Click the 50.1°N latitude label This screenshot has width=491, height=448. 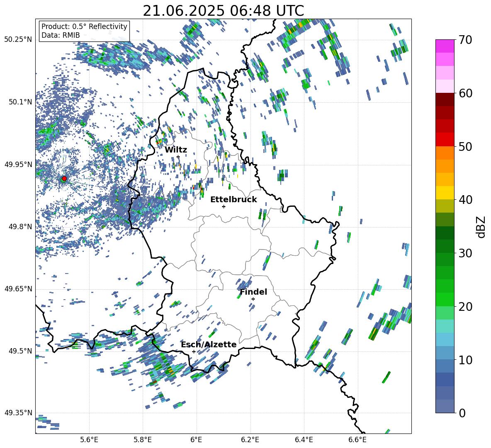point(20,102)
